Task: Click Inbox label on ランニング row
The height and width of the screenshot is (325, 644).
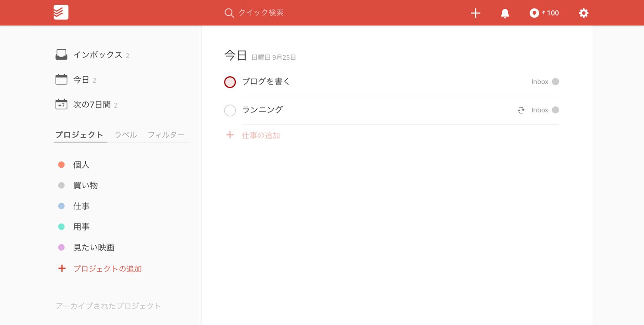Action: click(x=540, y=110)
